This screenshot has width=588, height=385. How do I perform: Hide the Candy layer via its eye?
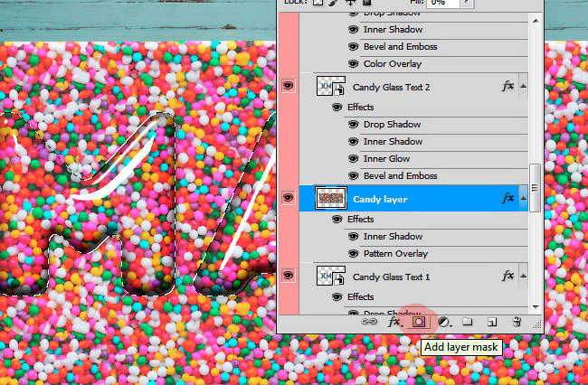(x=288, y=197)
